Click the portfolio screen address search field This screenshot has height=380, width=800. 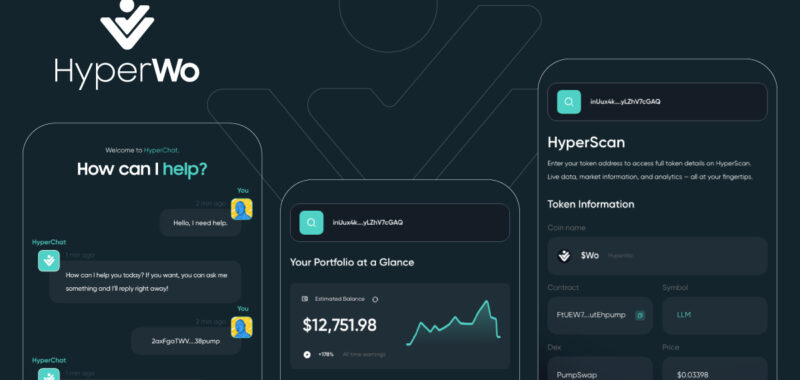(x=400, y=222)
